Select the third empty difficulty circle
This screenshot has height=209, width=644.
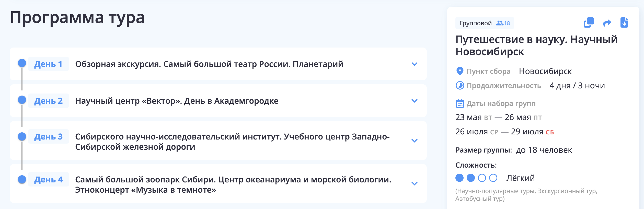coord(482,178)
